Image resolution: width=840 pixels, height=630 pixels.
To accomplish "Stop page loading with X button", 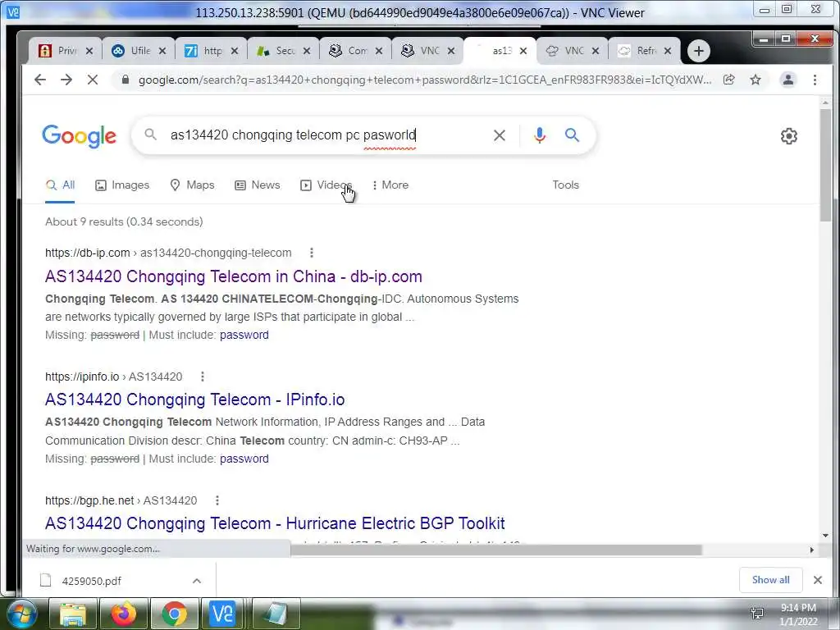I will pos(92,80).
